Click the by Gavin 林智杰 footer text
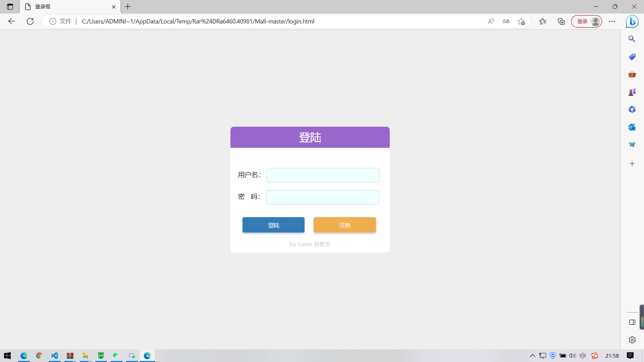Viewport: 644px width, 362px height. pyautogui.click(x=310, y=244)
